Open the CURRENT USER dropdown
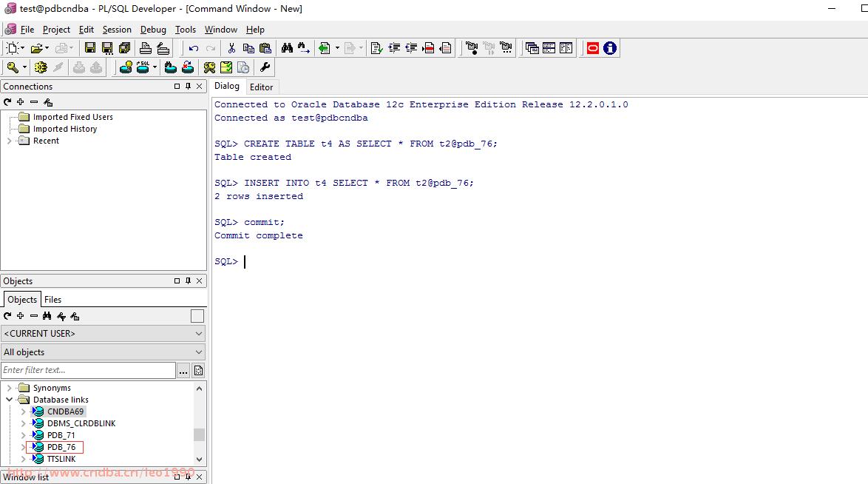The width and height of the screenshot is (868, 484). pos(103,334)
